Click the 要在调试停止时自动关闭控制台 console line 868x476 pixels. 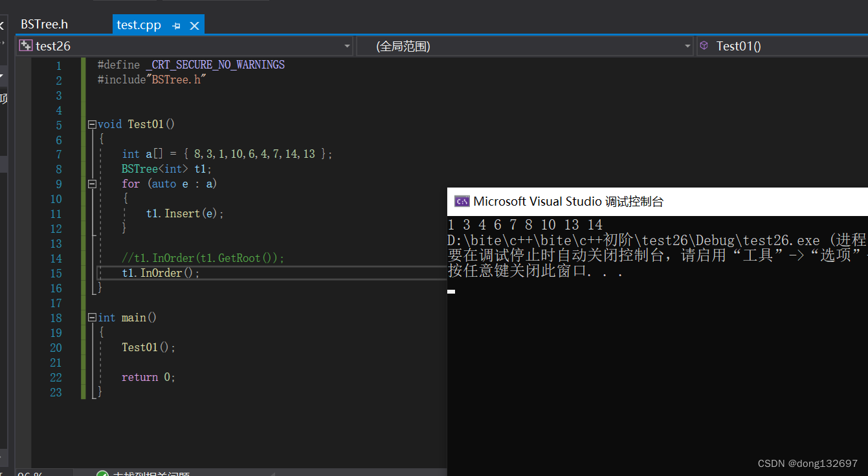[657, 255]
